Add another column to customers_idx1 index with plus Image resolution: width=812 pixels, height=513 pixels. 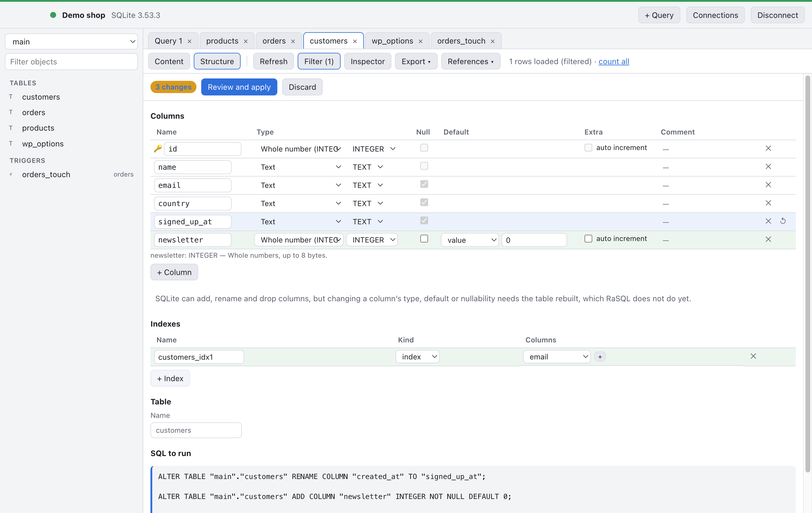click(x=600, y=357)
